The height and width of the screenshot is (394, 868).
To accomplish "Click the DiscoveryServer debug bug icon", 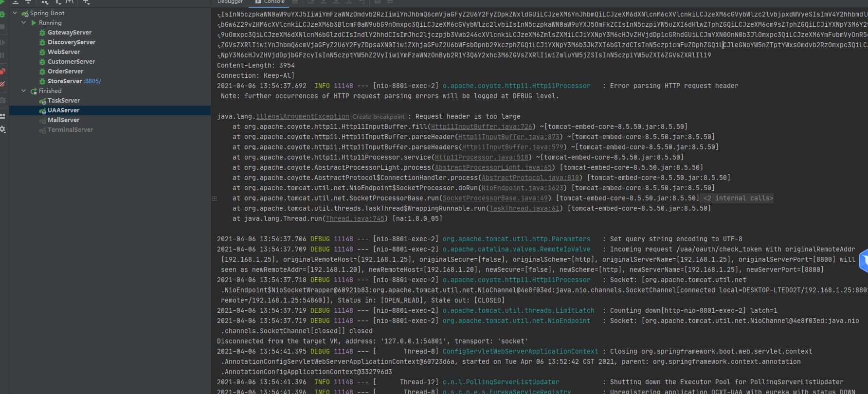I will 42,42.
